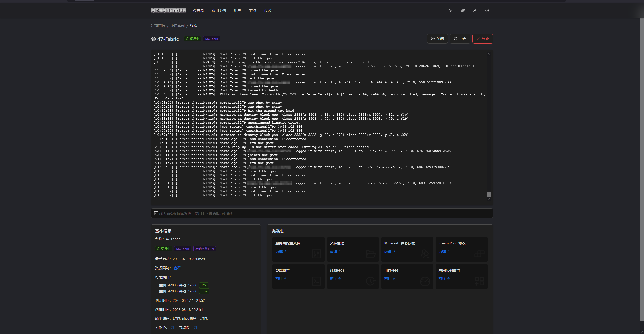The height and width of the screenshot is (334, 644).
Task: Click the UDP port tag
Action: tap(204, 291)
